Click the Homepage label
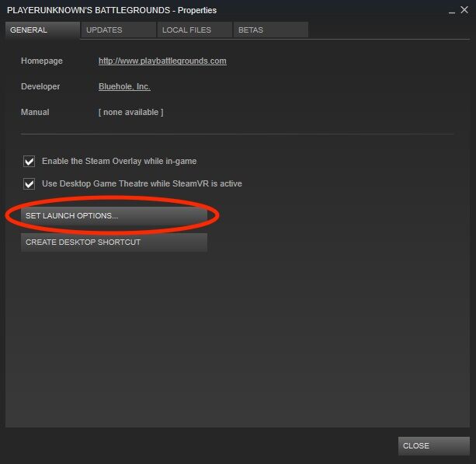476x464 pixels. pos(42,61)
